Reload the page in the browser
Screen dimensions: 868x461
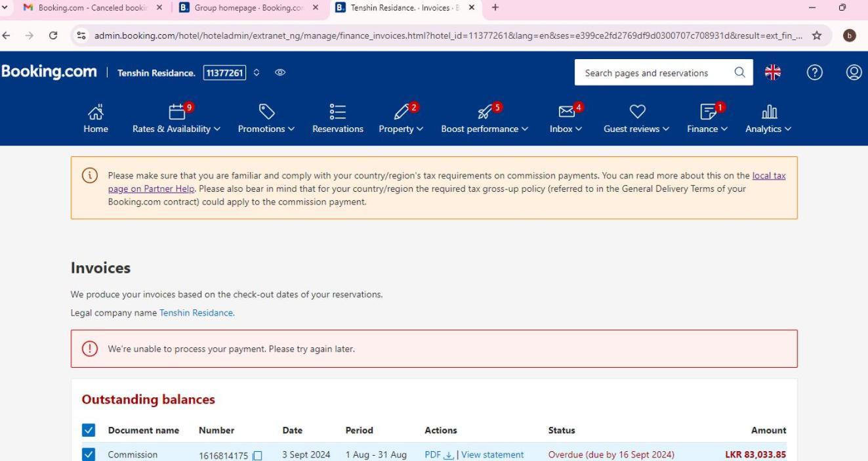click(53, 35)
